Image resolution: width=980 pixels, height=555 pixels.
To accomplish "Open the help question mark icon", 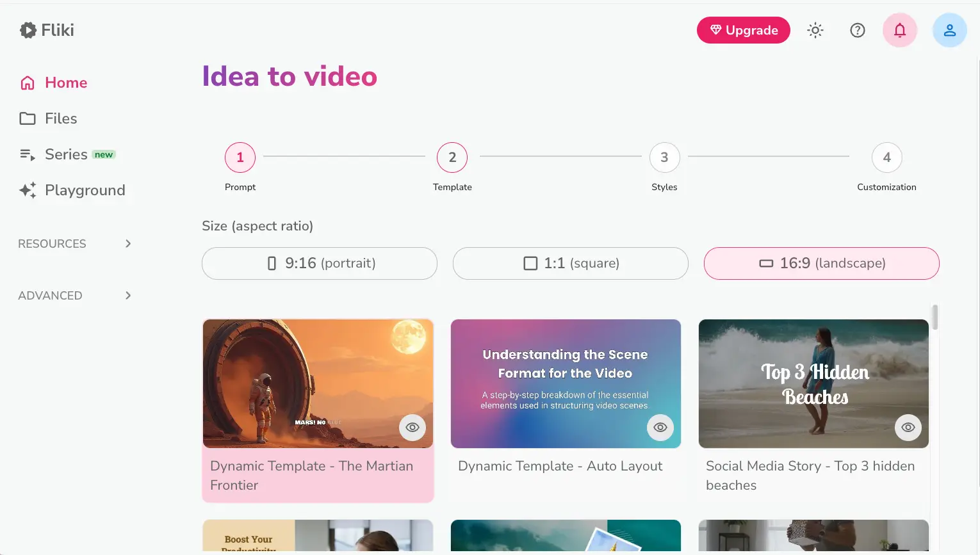I will tap(857, 29).
